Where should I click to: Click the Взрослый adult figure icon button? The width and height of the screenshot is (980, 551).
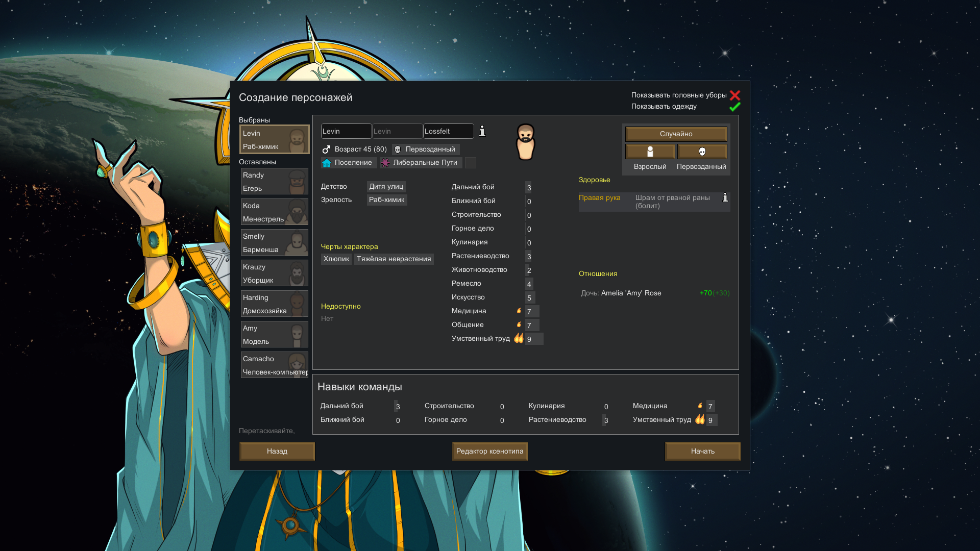point(650,152)
